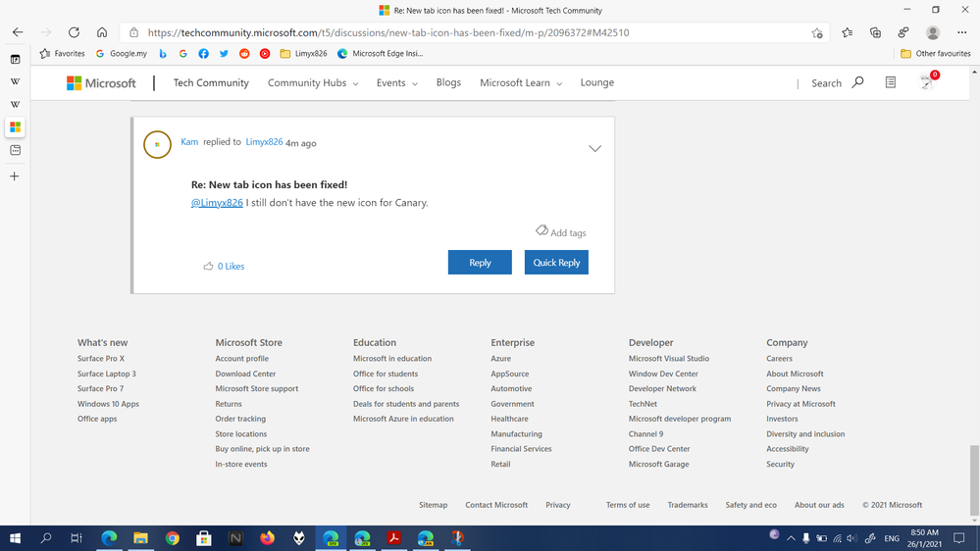This screenshot has height=551, width=980.
Task: Click the ENG language indicator
Action: [x=892, y=538]
